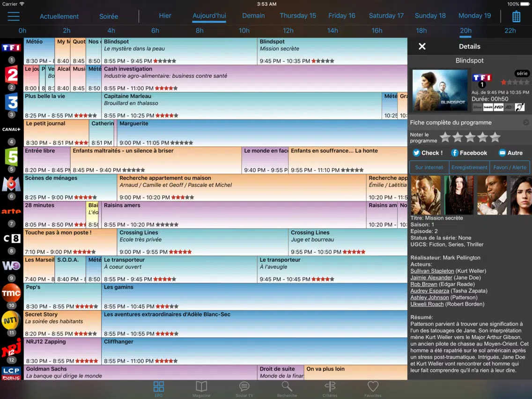532x399 pixels.
Task: Open actor link Sullivan Stapleton
Action: tap(432, 271)
